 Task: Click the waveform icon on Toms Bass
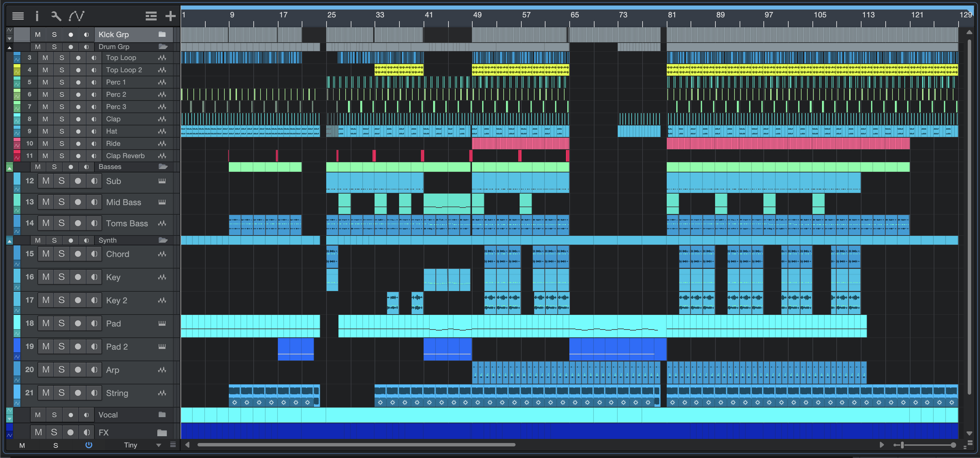click(162, 224)
